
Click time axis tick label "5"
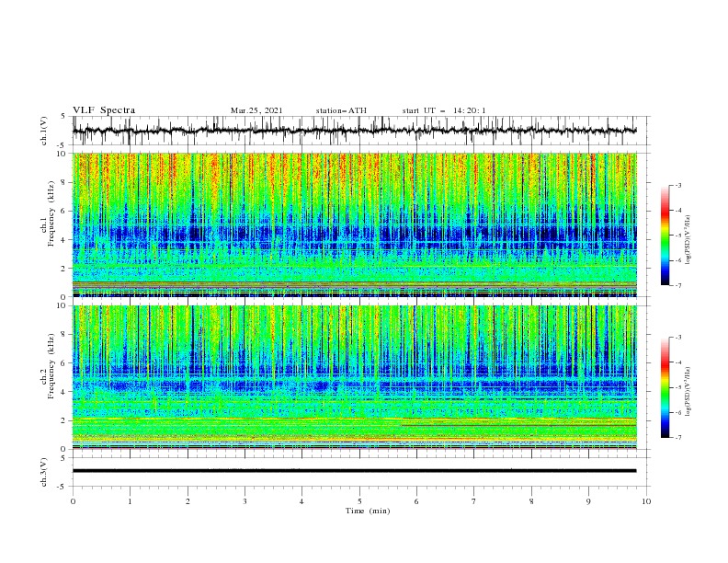tap(359, 501)
